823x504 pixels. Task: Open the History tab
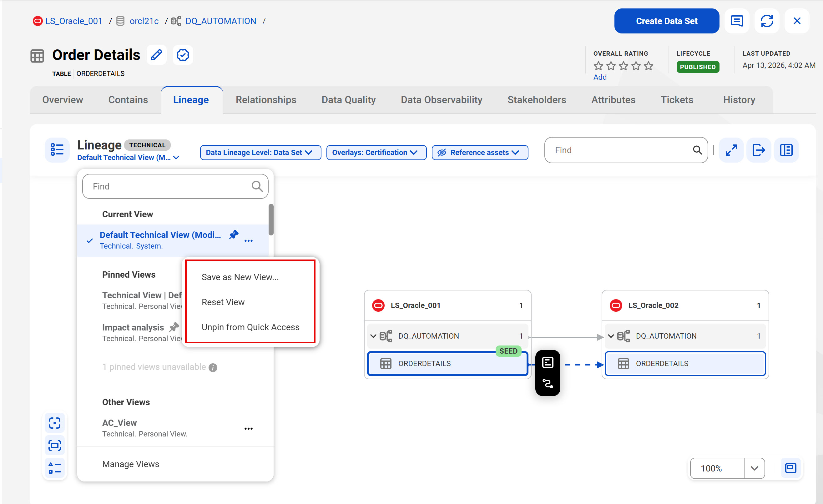coord(739,99)
